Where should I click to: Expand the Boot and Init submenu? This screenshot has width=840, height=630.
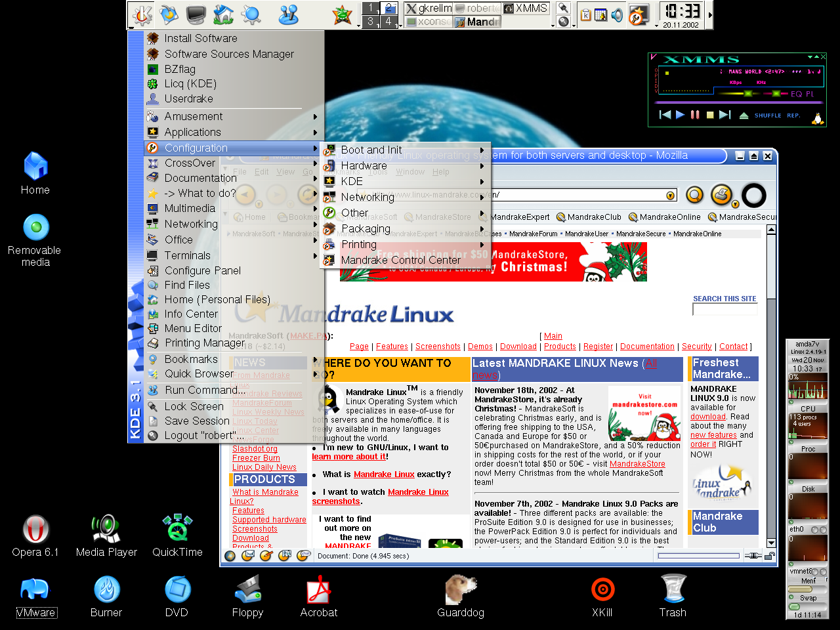tap(404, 150)
